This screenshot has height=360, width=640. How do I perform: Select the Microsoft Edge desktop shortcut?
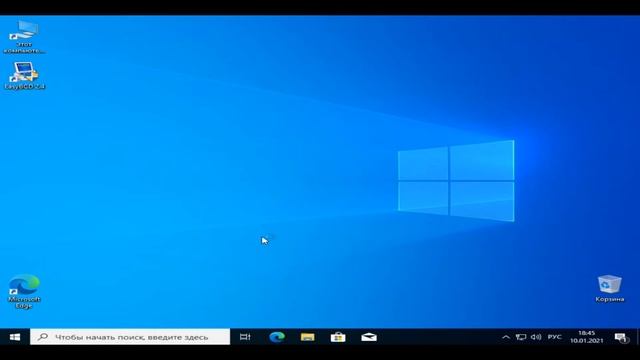tap(24, 291)
